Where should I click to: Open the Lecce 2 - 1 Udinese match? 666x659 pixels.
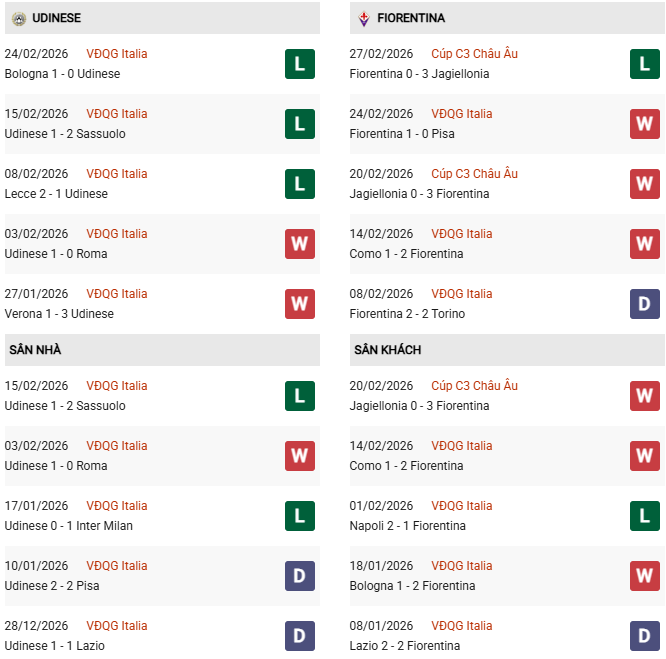(56, 194)
